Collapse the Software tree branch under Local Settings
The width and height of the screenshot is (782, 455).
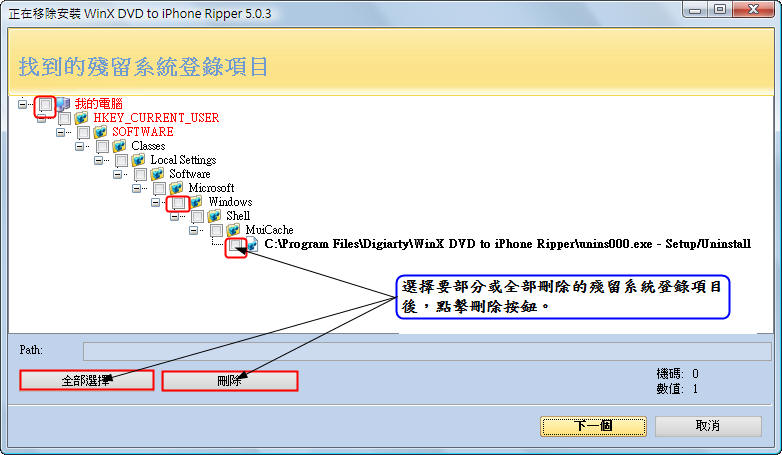coord(118,174)
